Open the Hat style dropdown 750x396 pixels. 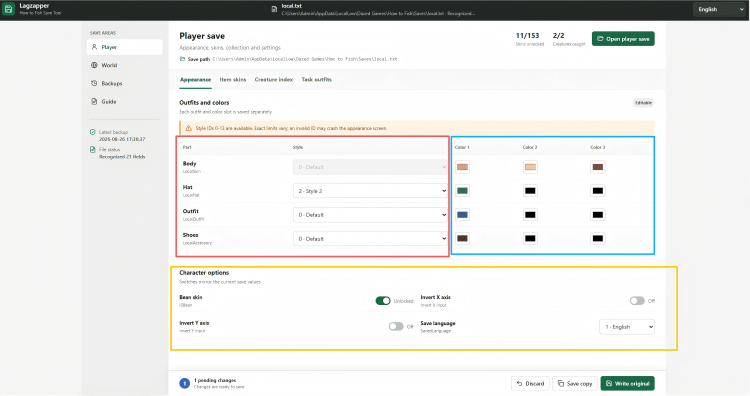[x=370, y=191]
